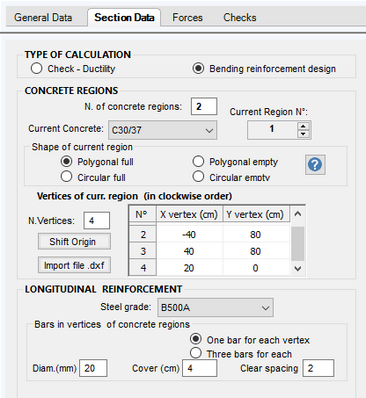
Task: Click the Current Region number field
Action: coord(272,130)
